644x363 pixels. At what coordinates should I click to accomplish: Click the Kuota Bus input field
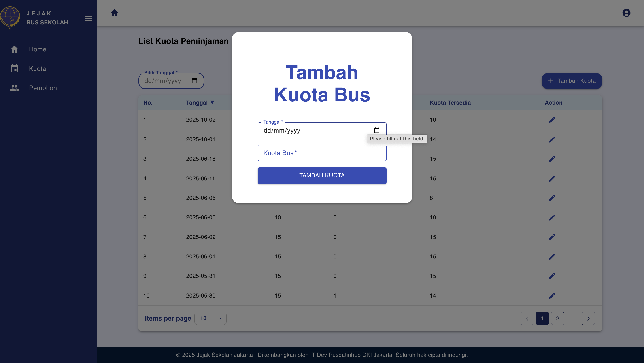322,153
